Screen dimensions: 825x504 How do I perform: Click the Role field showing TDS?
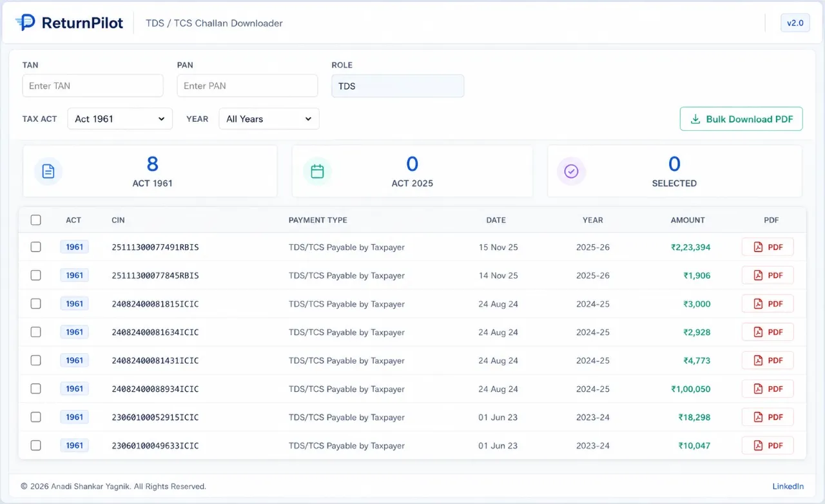(x=398, y=86)
